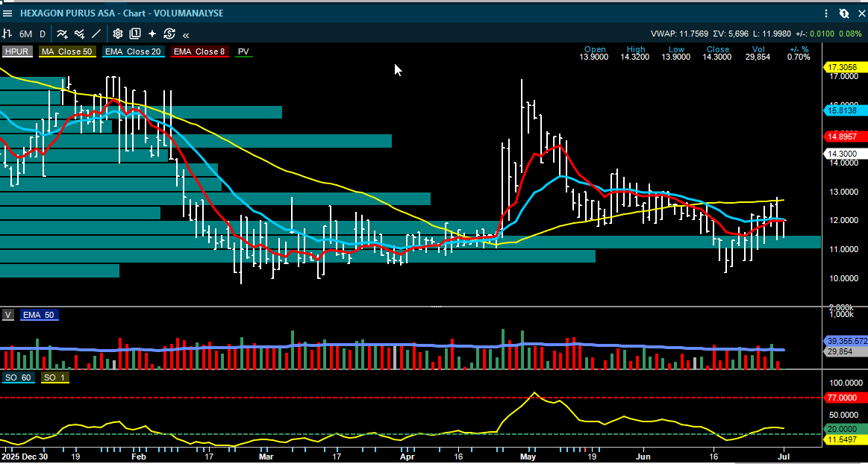Click the green 20.0000 oscillator level tag
Viewport: 868px width, 464px height.
coord(846,429)
